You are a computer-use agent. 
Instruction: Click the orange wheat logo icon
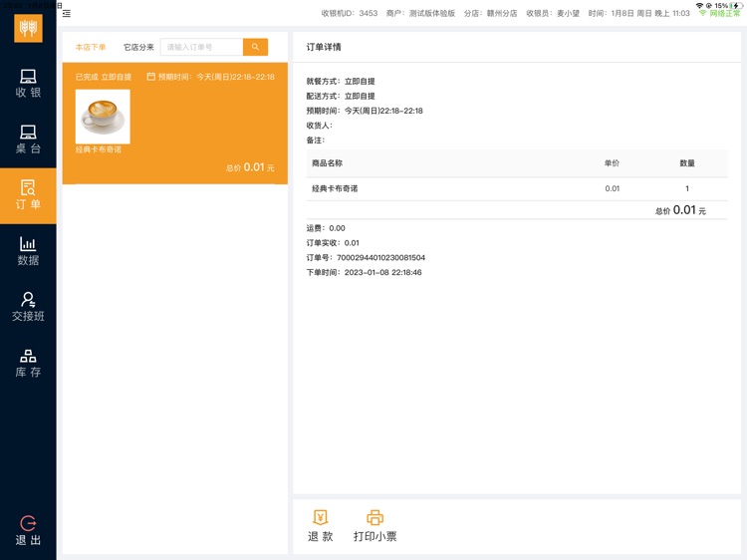click(28, 28)
